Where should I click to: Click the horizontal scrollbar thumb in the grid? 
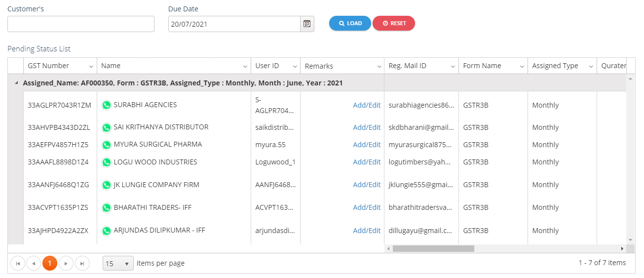tap(433, 248)
